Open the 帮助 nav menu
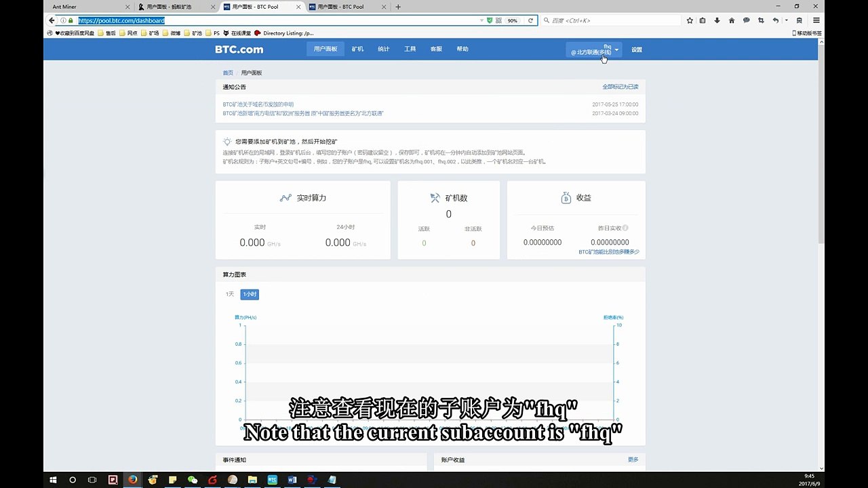The image size is (868, 488). coord(462,49)
